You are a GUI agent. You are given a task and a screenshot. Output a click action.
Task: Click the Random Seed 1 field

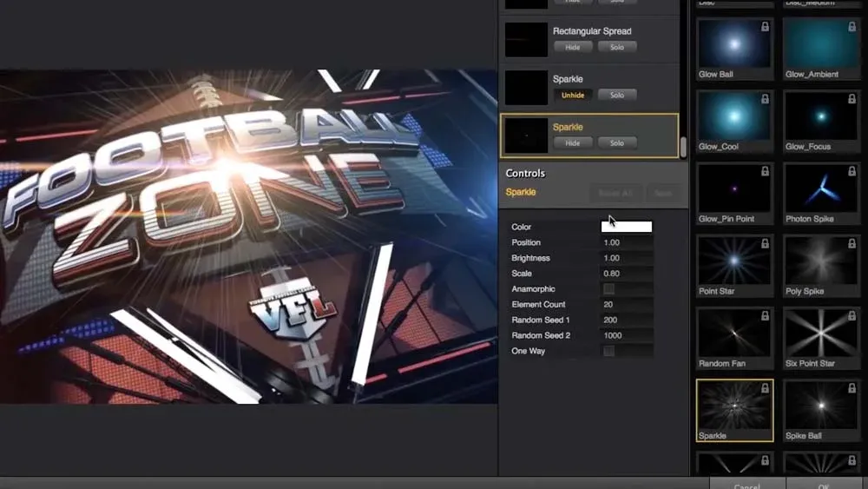pyautogui.click(x=627, y=320)
